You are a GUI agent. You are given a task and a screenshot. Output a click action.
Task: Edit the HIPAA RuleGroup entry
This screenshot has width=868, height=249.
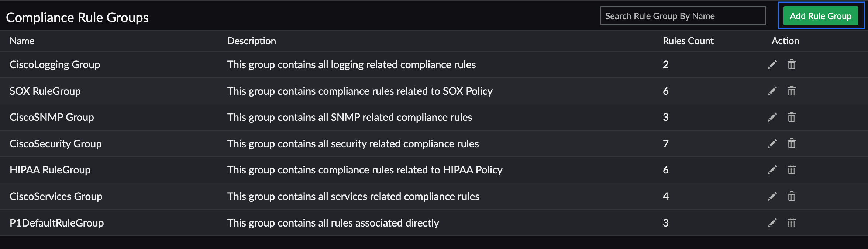coord(772,170)
